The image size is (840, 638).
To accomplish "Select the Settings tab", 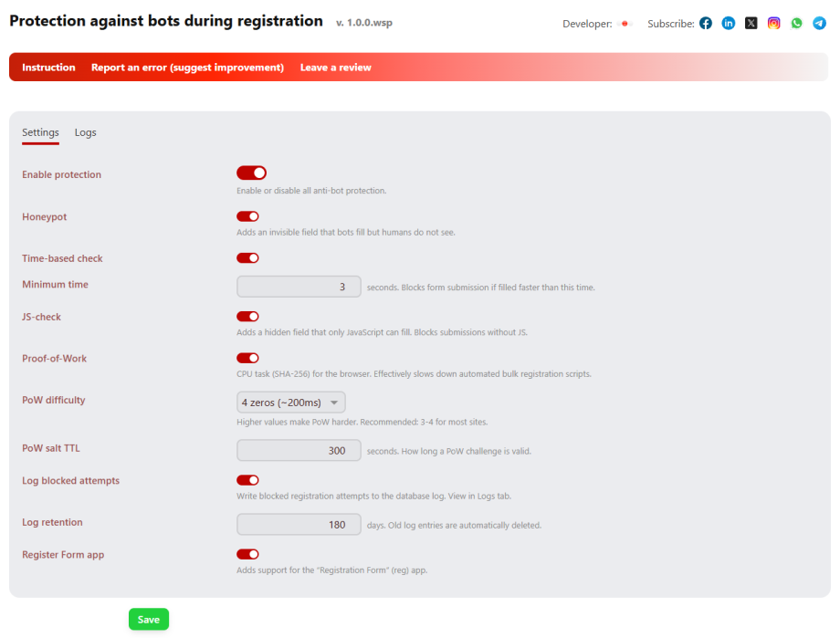I will [40, 132].
